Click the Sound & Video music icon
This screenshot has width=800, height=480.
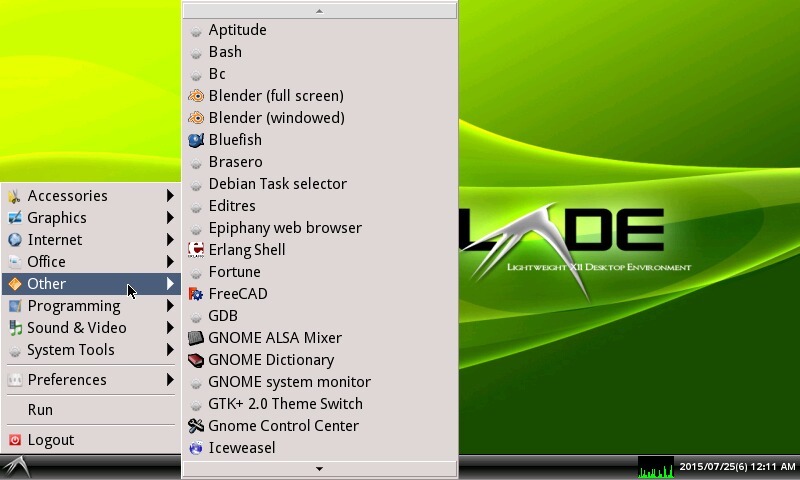click(15, 328)
